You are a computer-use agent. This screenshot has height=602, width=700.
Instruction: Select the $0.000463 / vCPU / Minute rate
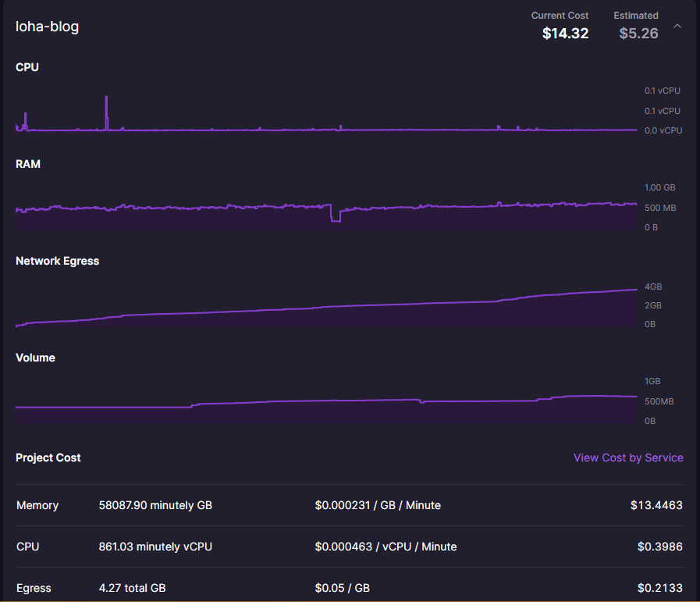point(386,547)
